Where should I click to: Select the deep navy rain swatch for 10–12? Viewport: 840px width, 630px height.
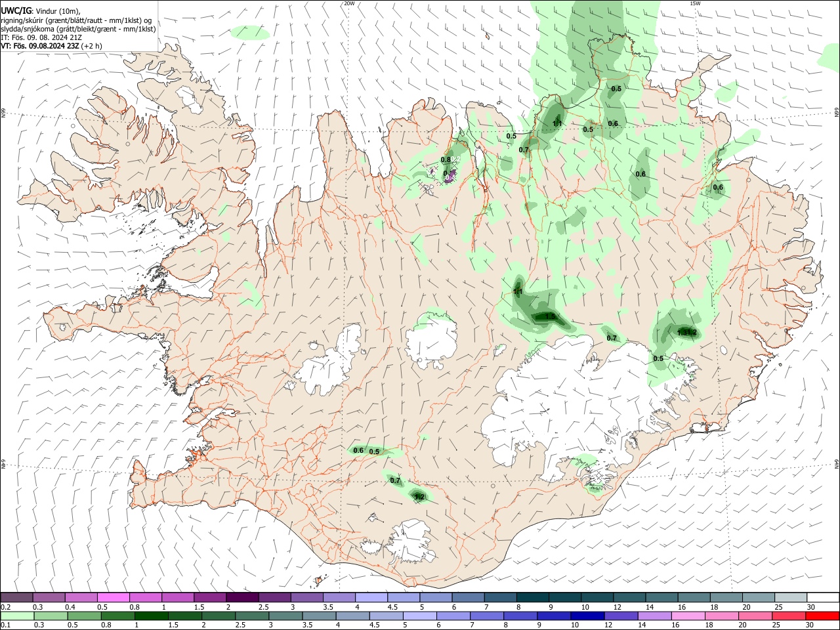tap(587, 616)
